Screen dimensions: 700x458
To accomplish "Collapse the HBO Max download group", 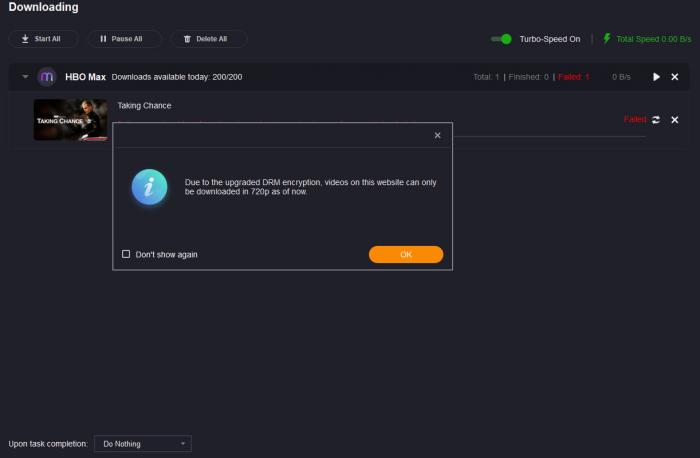I will [x=25, y=77].
